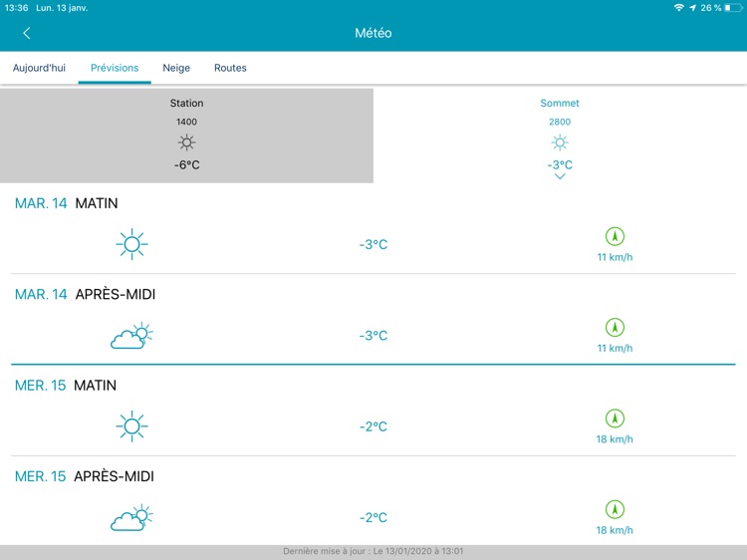Click the battery status icon
The image size is (747, 560).
coord(733,8)
